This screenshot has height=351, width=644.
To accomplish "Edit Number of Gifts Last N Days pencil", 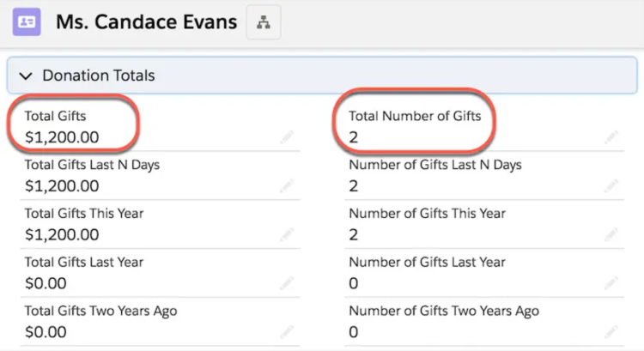I will (x=611, y=186).
